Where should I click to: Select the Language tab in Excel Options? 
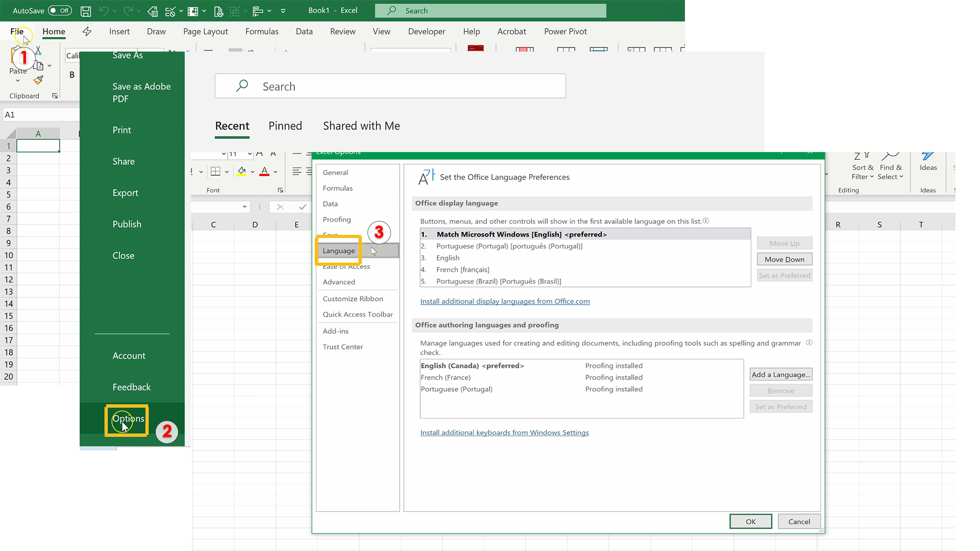point(338,251)
